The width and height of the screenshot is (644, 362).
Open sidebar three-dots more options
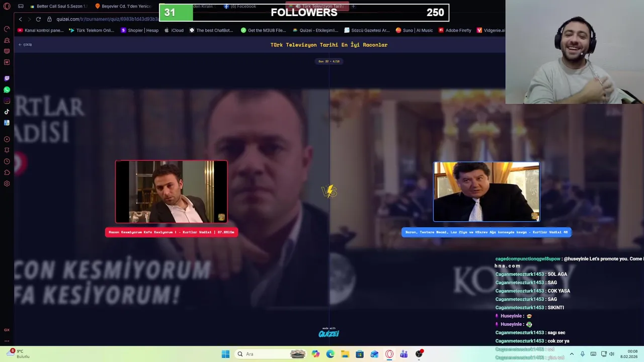[7, 341]
